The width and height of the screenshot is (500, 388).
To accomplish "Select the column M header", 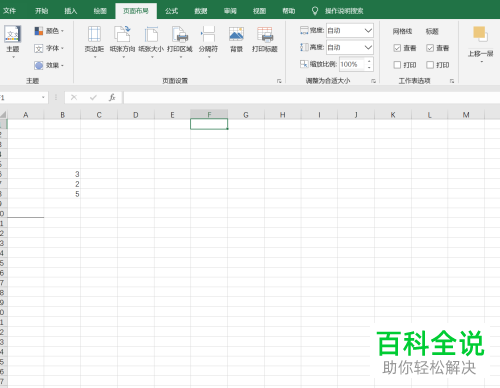I will pyautogui.click(x=466, y=115).
